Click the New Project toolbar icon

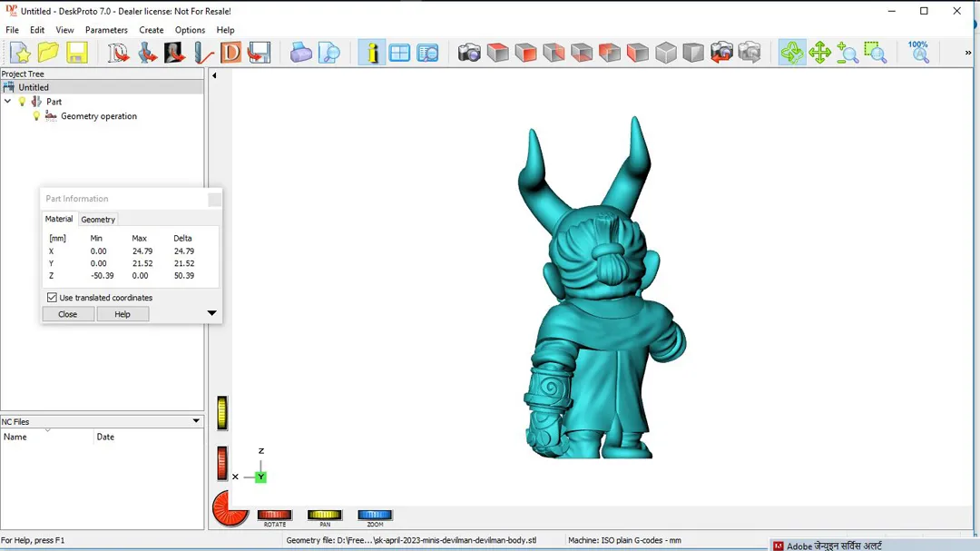20,53
